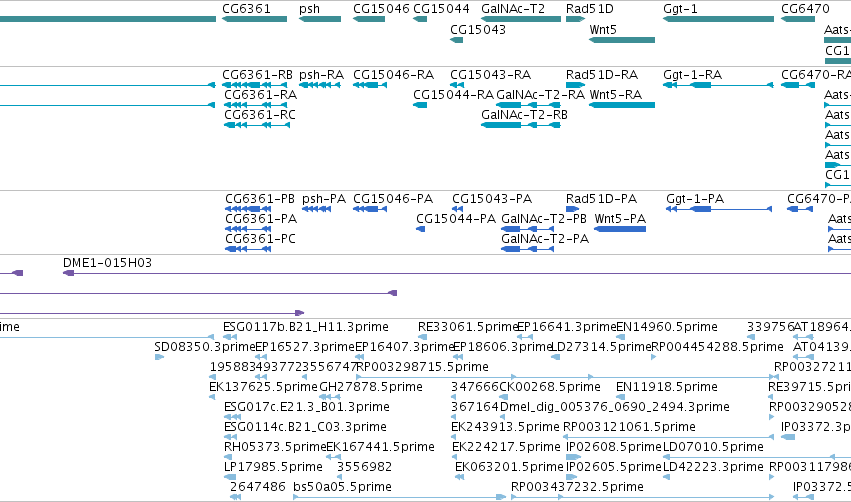Click the RP003121061.5prime EST label
Image resolution: width=851 pixels, height=502 pixels.
click(630, 427)
